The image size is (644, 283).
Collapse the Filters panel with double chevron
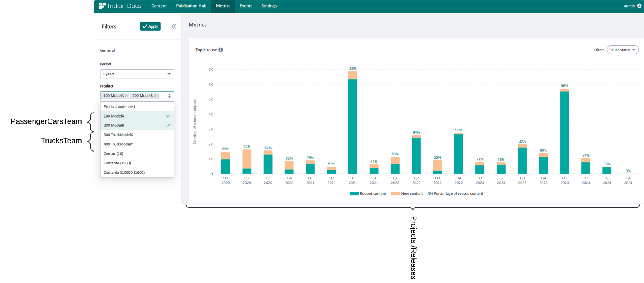[174, 26]
